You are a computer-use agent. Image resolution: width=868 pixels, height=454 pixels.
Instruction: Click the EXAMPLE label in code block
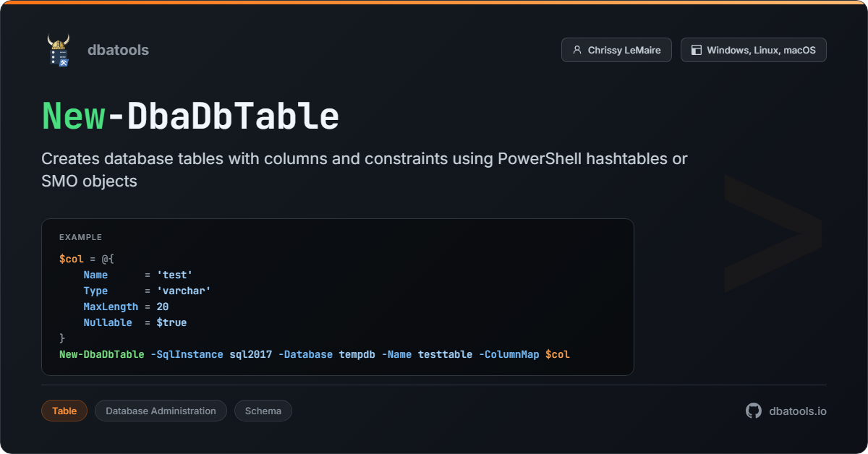point(80,237)
